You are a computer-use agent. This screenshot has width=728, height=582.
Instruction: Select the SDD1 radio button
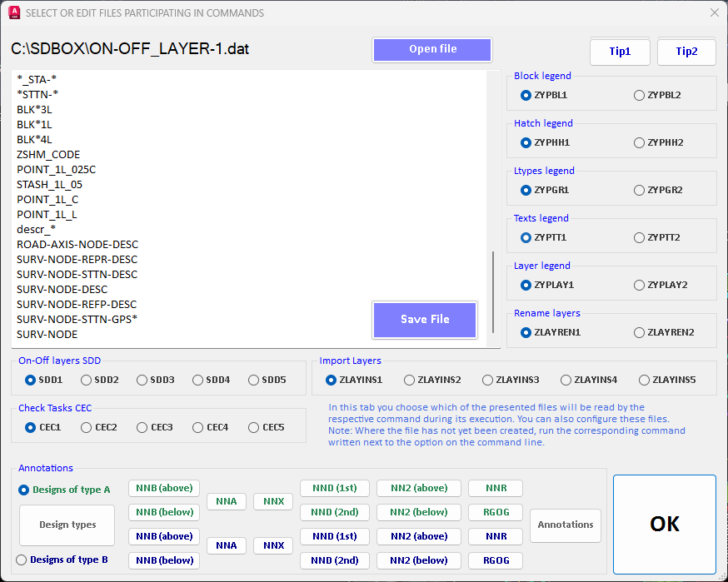pos(43,381)
